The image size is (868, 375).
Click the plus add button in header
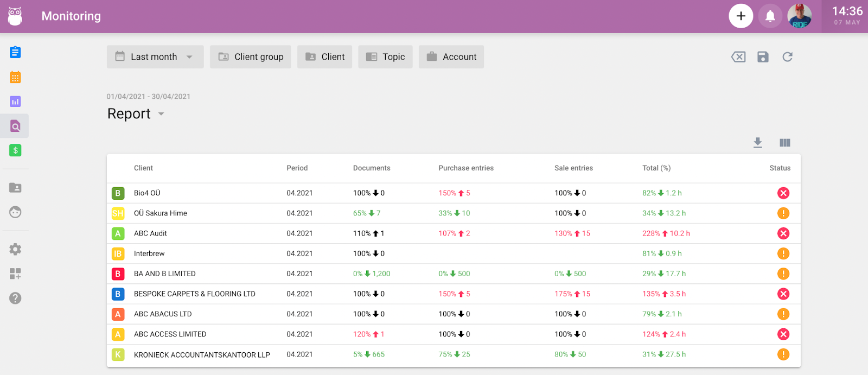click(741, 16)
